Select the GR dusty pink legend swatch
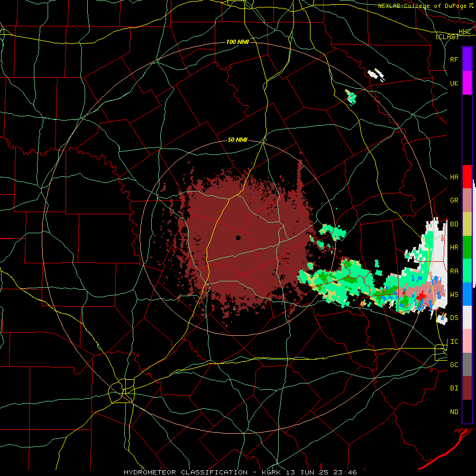476x476 pixels. (x=467, y=200)
